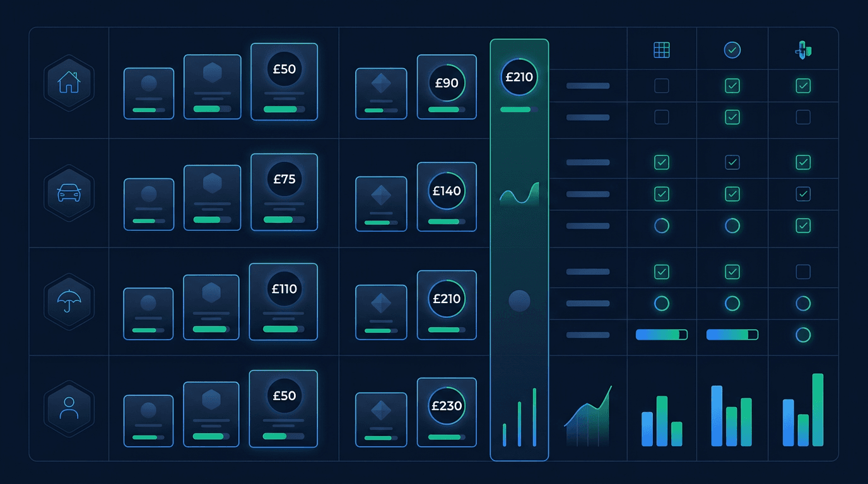The height and width of the screenshot is (484, 868).
Task: Select the car category hexagon icon
Action: (x=68, y=193)
